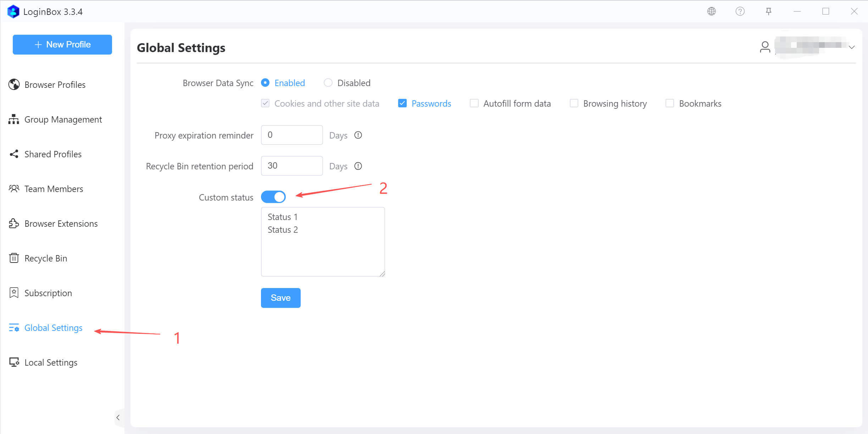Enable the Bookmarks checkbox
The height and width of the screenshot is (434, 868).
tap(669, 103)
